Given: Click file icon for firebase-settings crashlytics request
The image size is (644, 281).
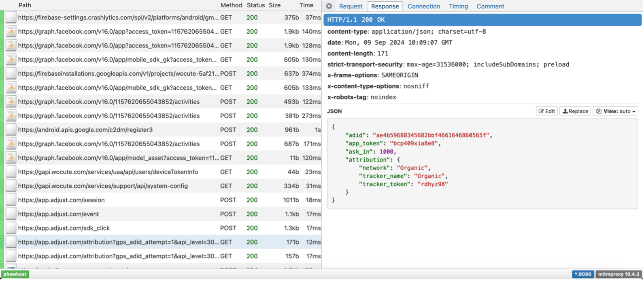Looking at the screenshot, I should pyautogui.click(x=11, y=17).
